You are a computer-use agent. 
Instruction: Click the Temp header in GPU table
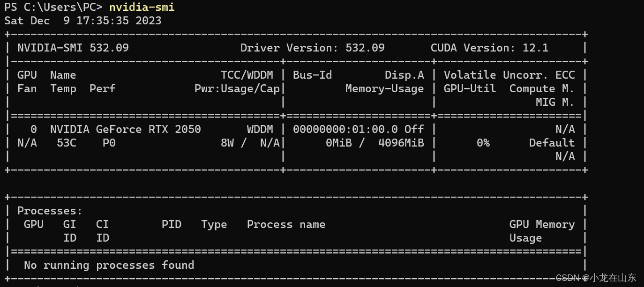[x=63, y=88]
